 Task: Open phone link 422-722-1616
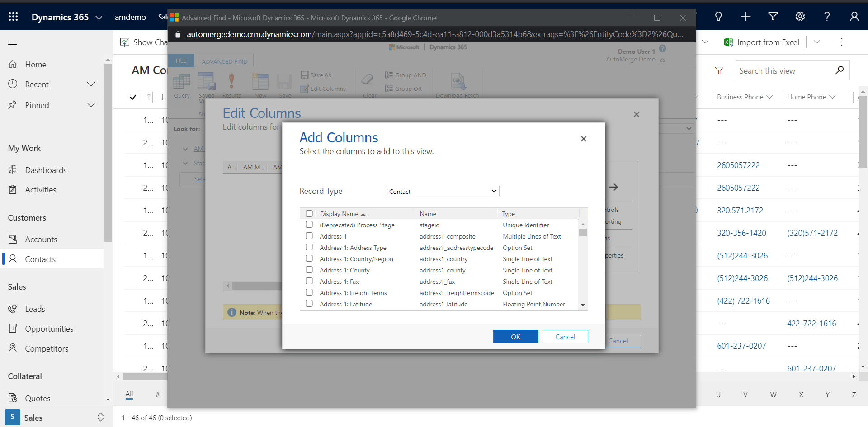click(811, 324)
